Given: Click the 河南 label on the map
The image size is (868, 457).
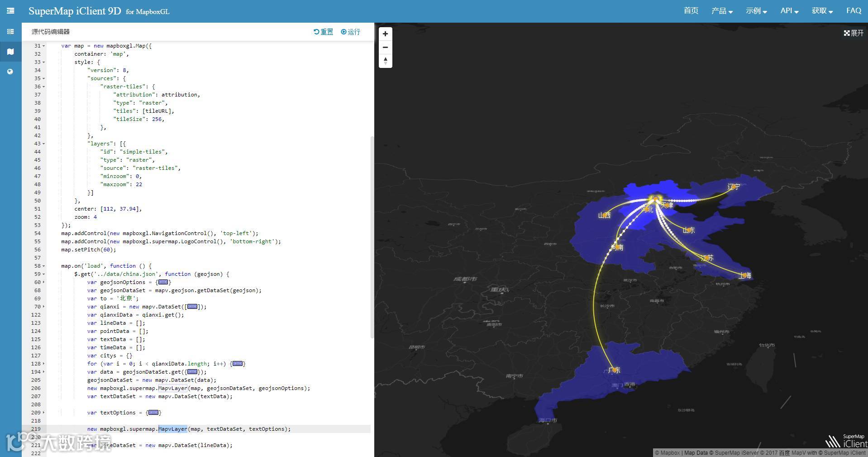Looking at the screenshot, I should click(617, 247).
